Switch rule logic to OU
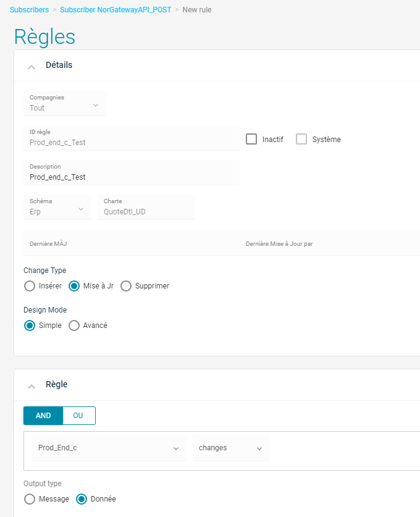Image resolution: width=420 pixels, height=517 pixels. click(78, 416)
